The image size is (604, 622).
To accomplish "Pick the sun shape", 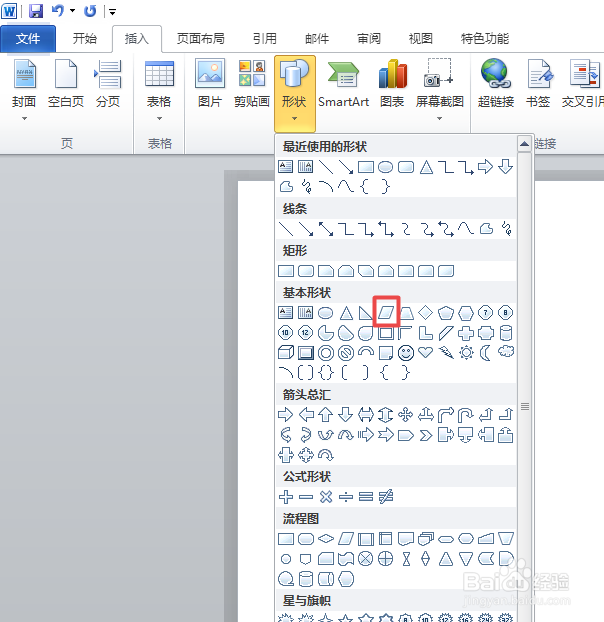I will 466,352.
